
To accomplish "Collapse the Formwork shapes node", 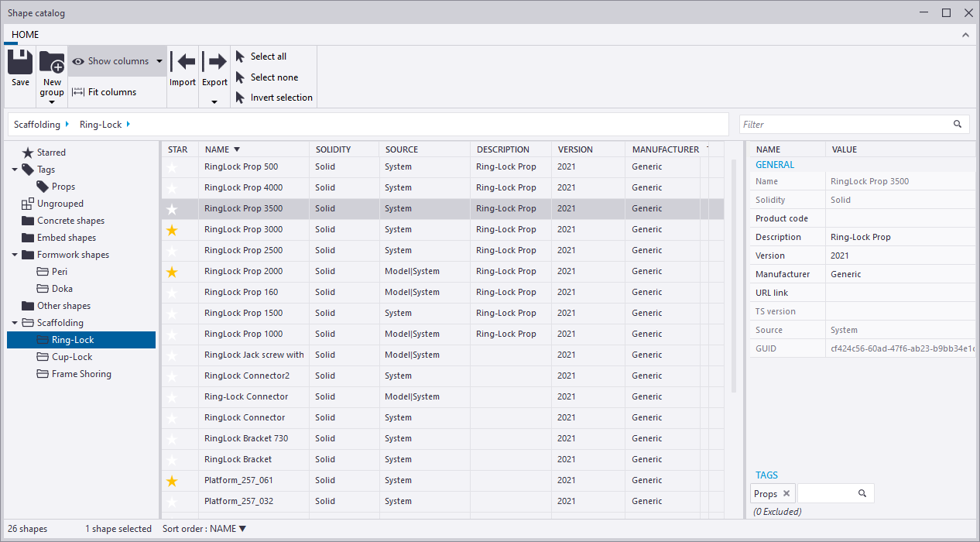I will (x=15, y=255).
